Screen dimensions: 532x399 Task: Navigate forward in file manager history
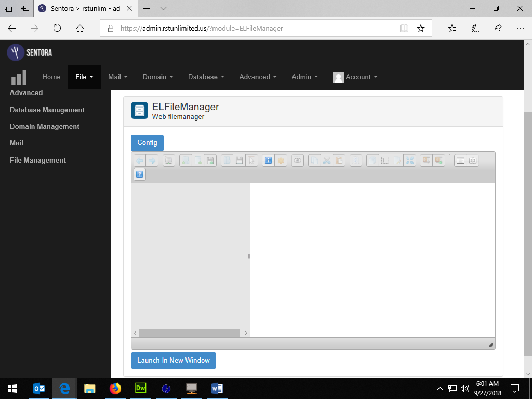point(152,161)
